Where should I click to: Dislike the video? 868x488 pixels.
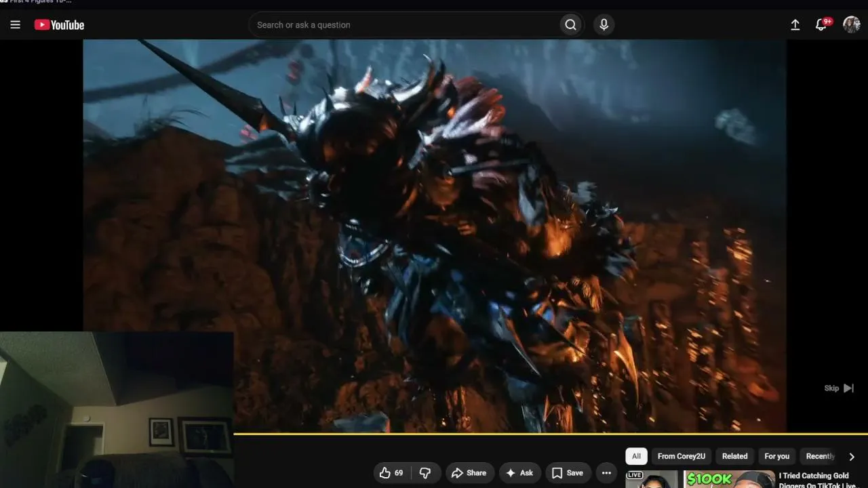point(425,473)
